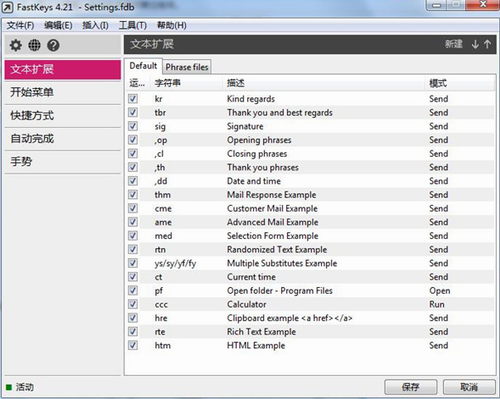Click the globe icon in sidebar header
Viewport: 500px width, 399px height.
34,45
